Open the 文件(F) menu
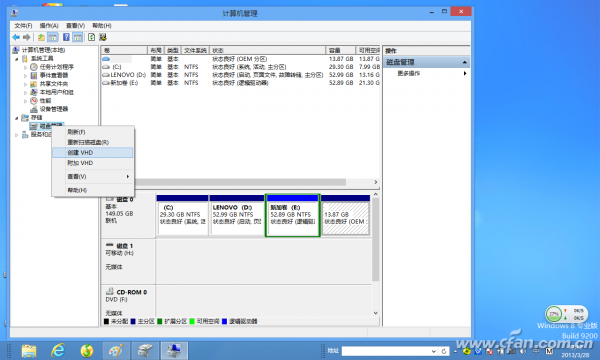This screenshot has width=600, height=360. pos(23,26)
